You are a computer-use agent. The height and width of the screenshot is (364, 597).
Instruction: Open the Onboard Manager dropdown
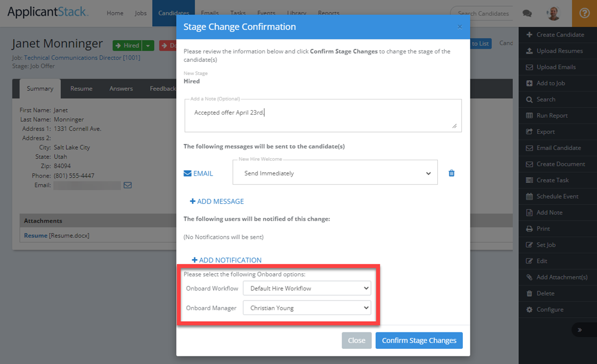click(x=307, y=308)
